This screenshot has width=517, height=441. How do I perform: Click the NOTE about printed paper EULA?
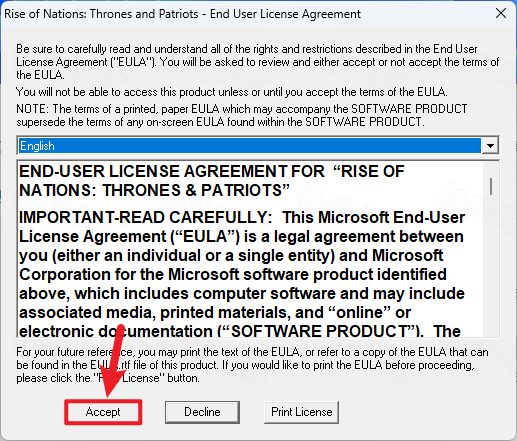(x=242, y=115)
